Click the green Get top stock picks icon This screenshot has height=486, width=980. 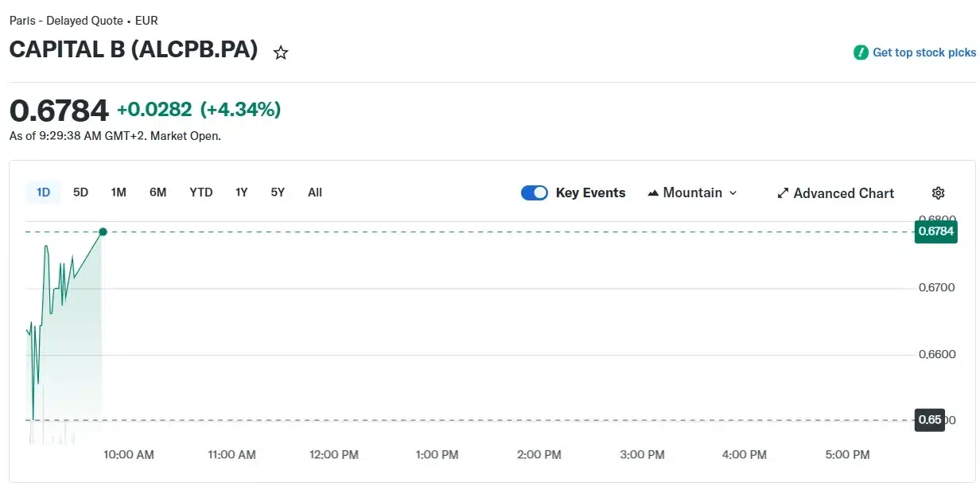[861, 52]
